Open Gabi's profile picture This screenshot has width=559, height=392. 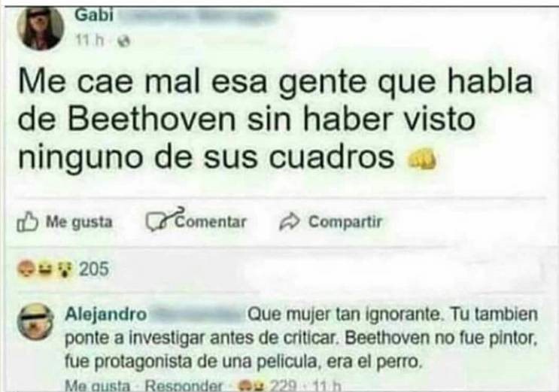tap(41, 28)
